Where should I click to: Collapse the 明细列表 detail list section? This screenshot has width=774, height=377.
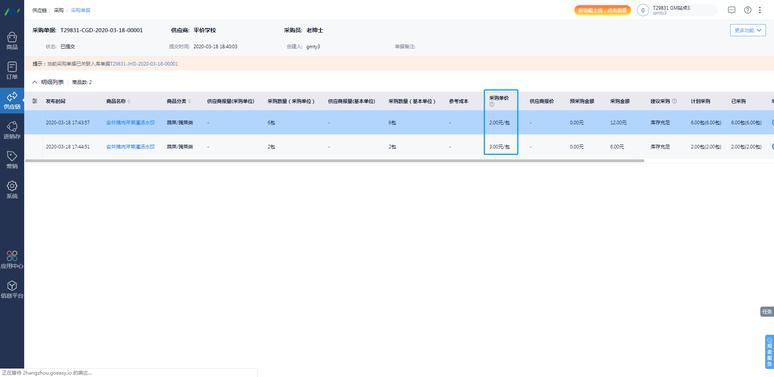[35, 82]
